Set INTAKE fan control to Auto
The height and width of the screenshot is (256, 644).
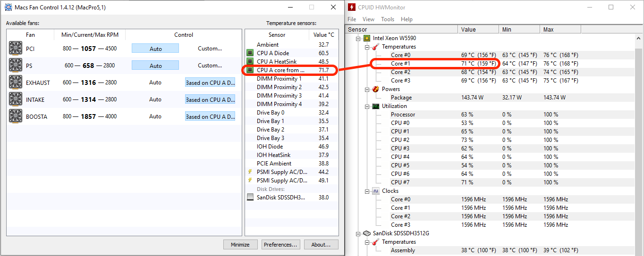155,99
